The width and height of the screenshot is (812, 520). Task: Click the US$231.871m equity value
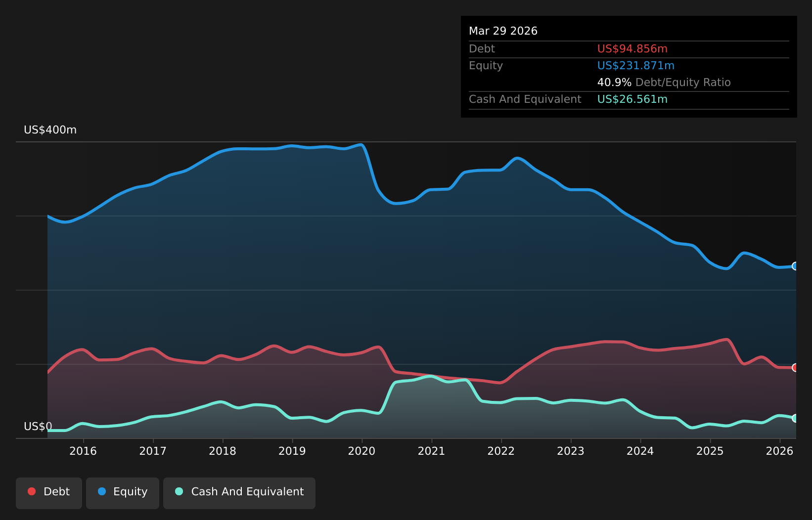coord(636,66)
